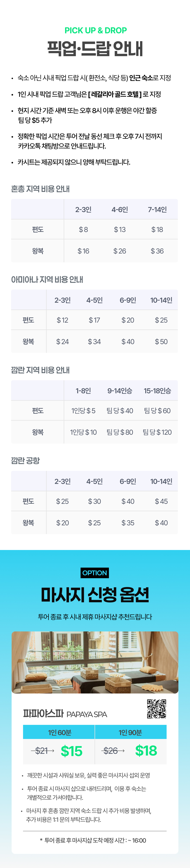Image resolution: width=190 pixels, height=868 pixels.
Task: Click the 파파야스파 spa name
Action: click(43, 714)
